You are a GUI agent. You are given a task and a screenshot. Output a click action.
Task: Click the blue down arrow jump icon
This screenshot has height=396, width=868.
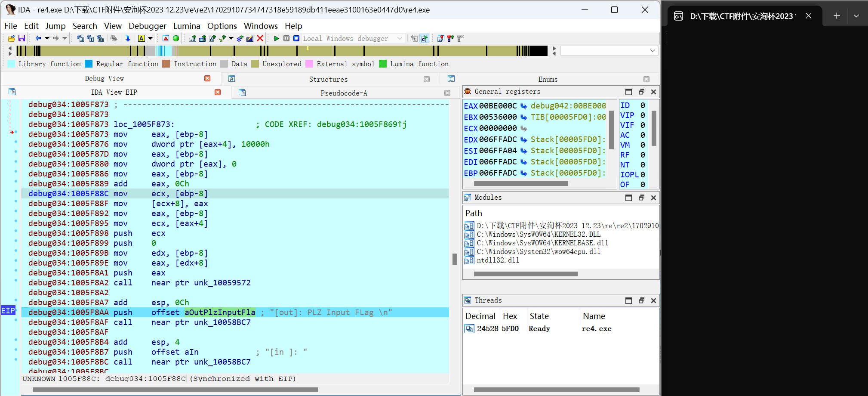tap(128, 38)
